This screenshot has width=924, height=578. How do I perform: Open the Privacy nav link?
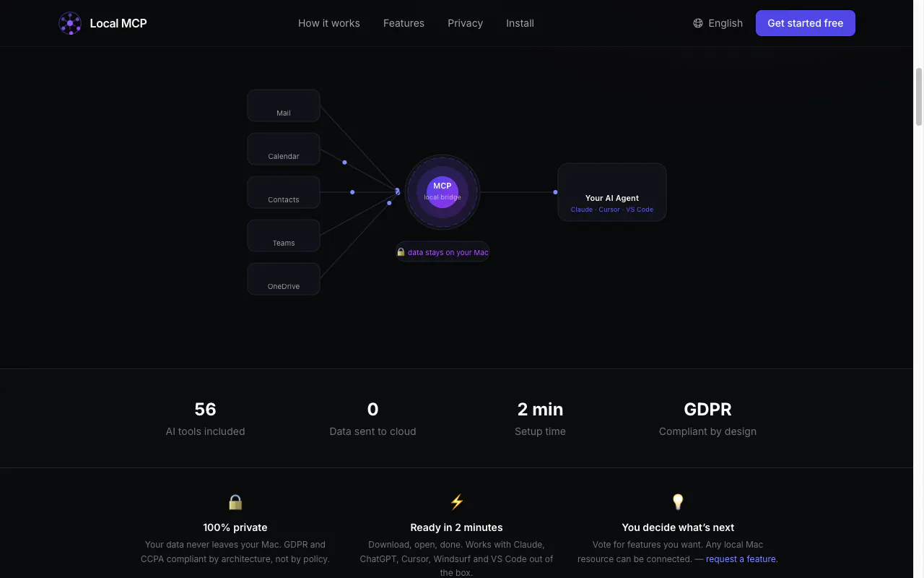click(465, 23)
